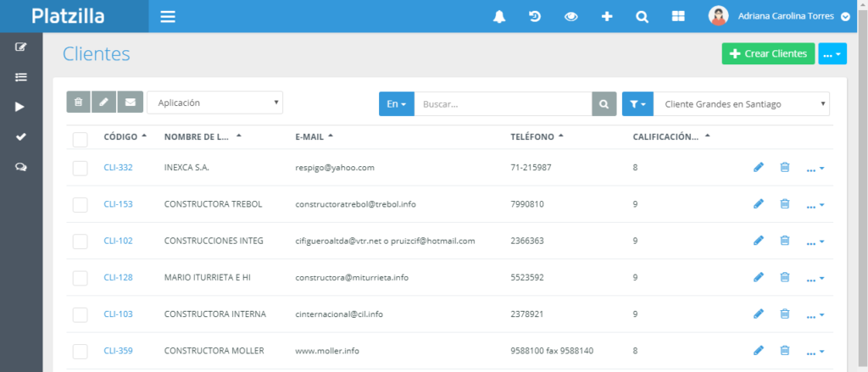
Task: Focus the Buscar search input field
Action: [x=502, y=103]
